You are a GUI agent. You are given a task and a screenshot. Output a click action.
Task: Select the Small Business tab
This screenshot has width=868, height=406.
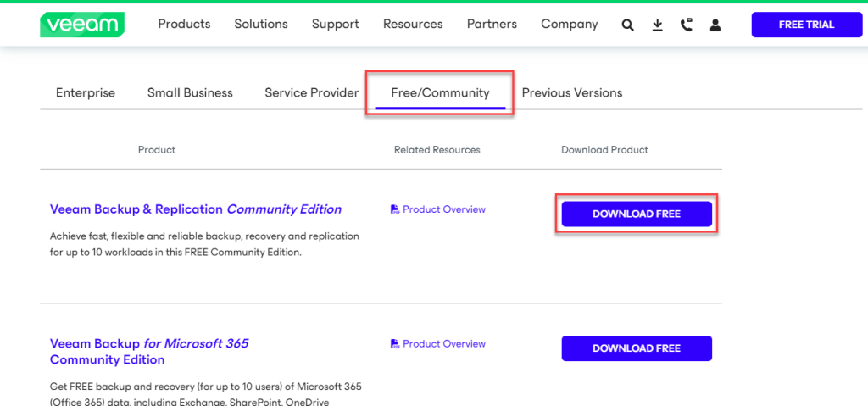[x=190, y=93]
